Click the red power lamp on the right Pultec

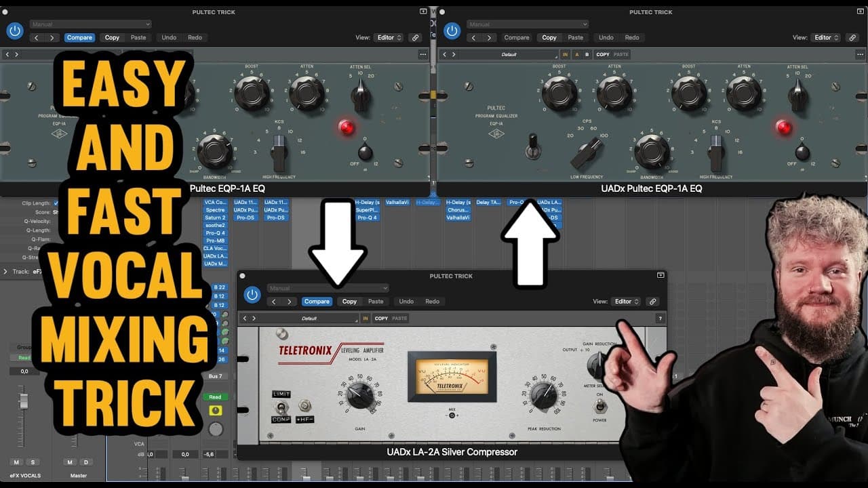coord(785,127)
